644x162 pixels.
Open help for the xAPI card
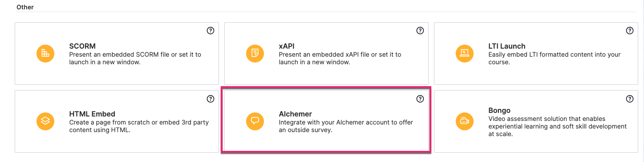coord(420,31)
